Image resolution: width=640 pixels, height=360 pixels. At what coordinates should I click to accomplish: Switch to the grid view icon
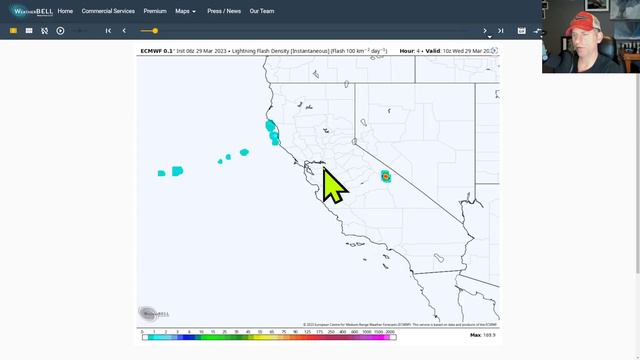pyautogui.click(x=29, y=31)
